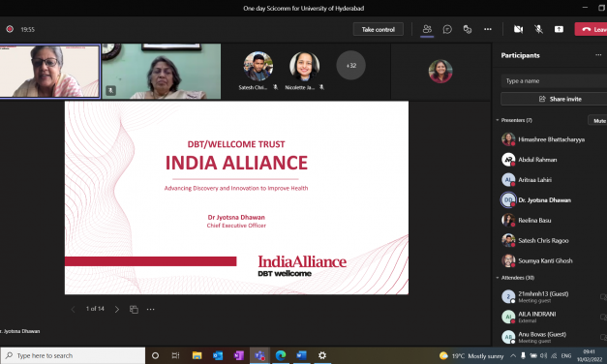Click the tray microphone icon

point(523,356)
